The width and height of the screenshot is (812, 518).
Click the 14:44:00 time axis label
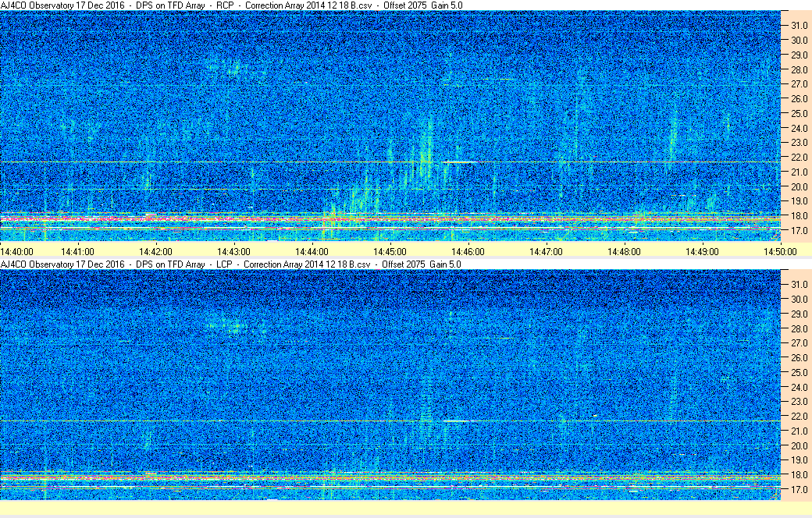312,252
